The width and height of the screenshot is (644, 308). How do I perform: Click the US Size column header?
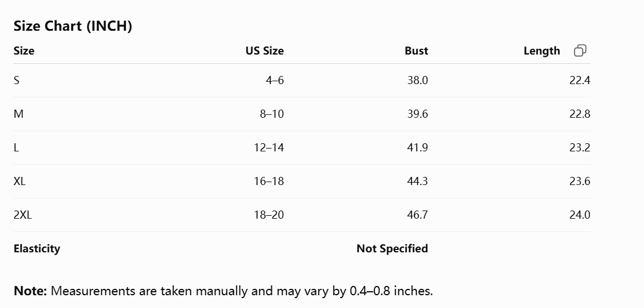(x=264, y=50)
